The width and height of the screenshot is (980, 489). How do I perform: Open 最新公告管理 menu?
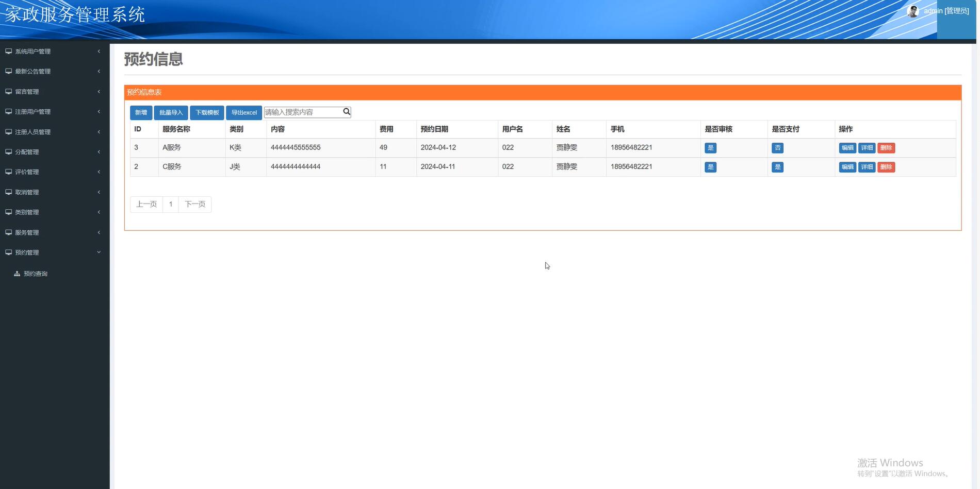pos(55,72)
